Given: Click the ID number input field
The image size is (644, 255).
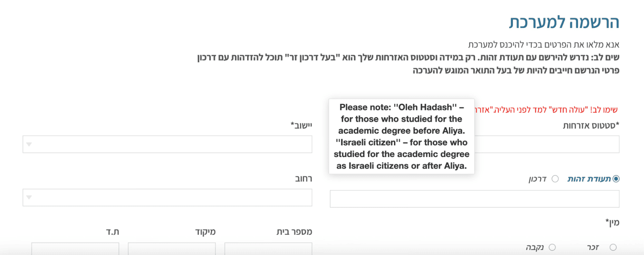Looking at the screenshot, I should tap(474, 199).
